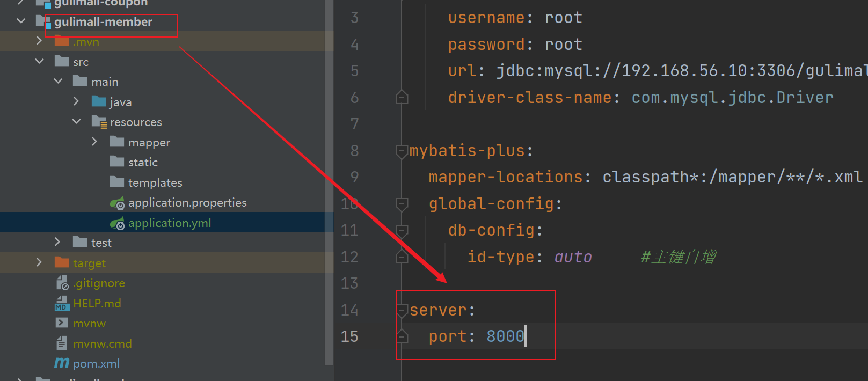Collapse the src folder
This screenshot has width=868, height=381.
coord(39,61)
